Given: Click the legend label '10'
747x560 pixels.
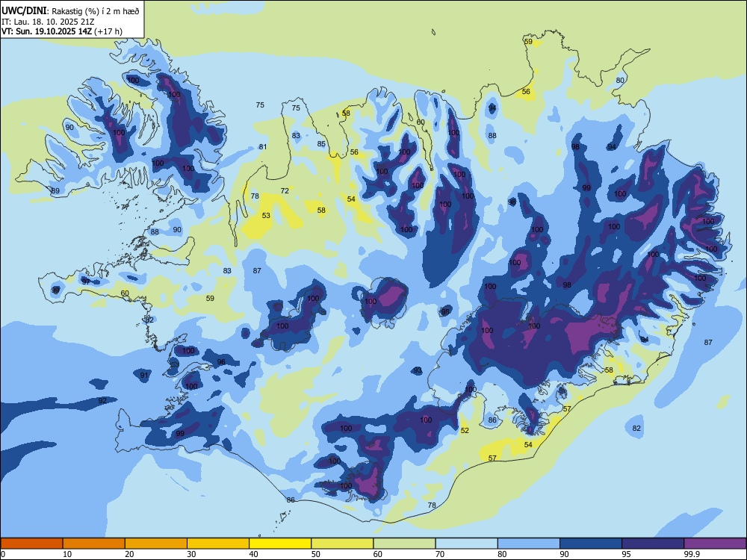Looking at the screenshot, I should click(67, 554).
